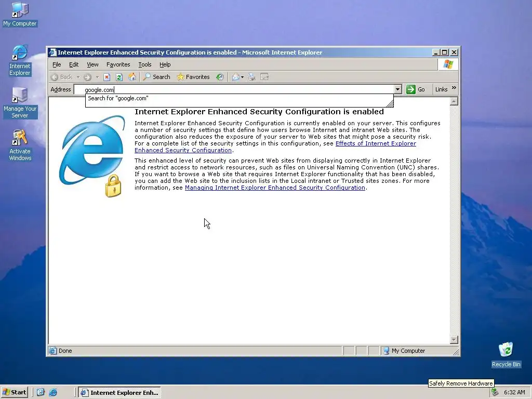Click the Activate Windows desktop icon

(x=20, y=145)
